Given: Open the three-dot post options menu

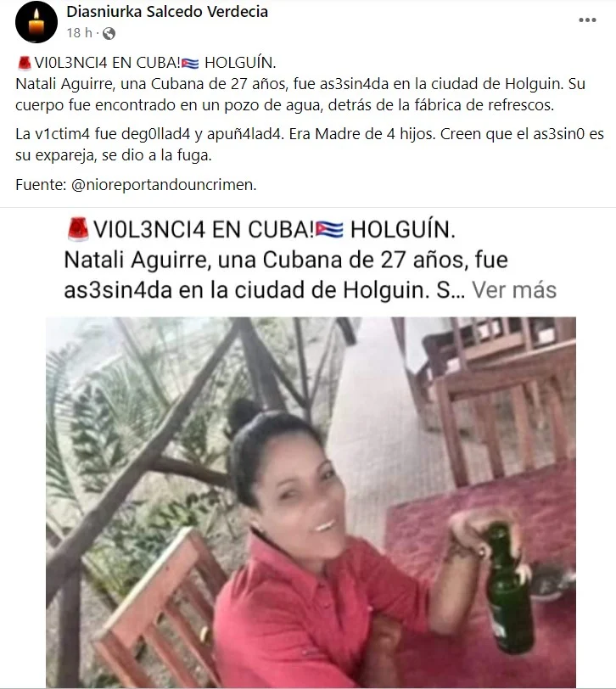Looking at the screenshot, I should point(587,20).
